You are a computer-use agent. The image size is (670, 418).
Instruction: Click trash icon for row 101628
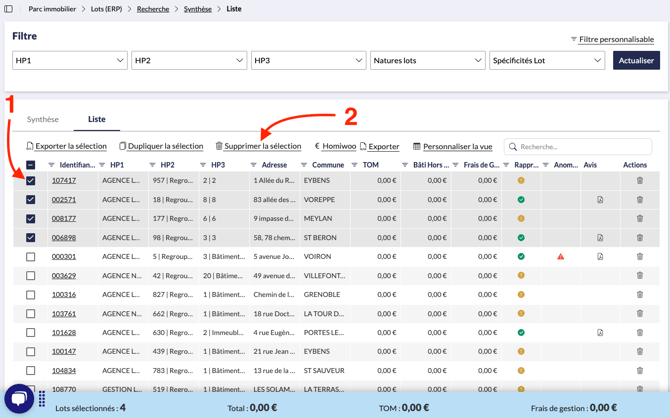[640, 333]
